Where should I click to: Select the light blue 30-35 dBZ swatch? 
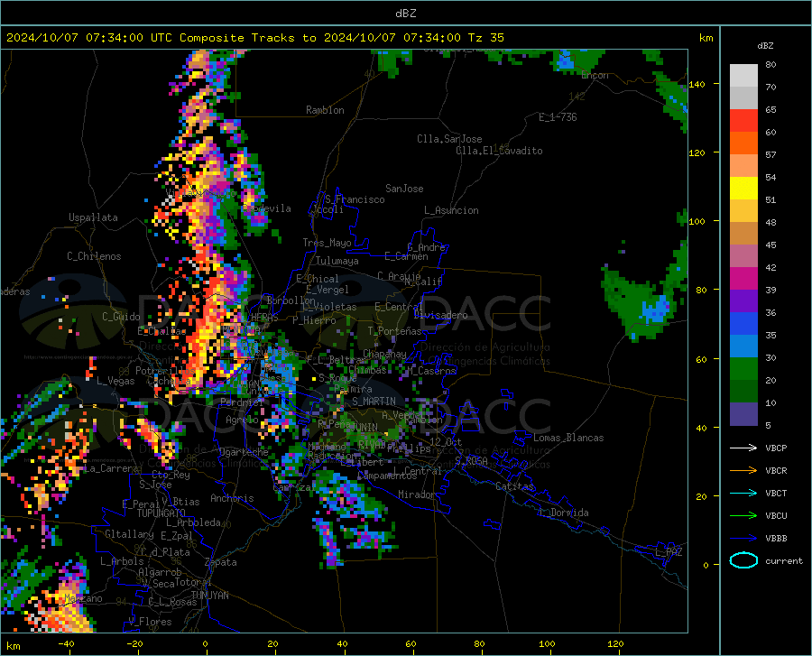pyautogui.click(x=743, y=346)
